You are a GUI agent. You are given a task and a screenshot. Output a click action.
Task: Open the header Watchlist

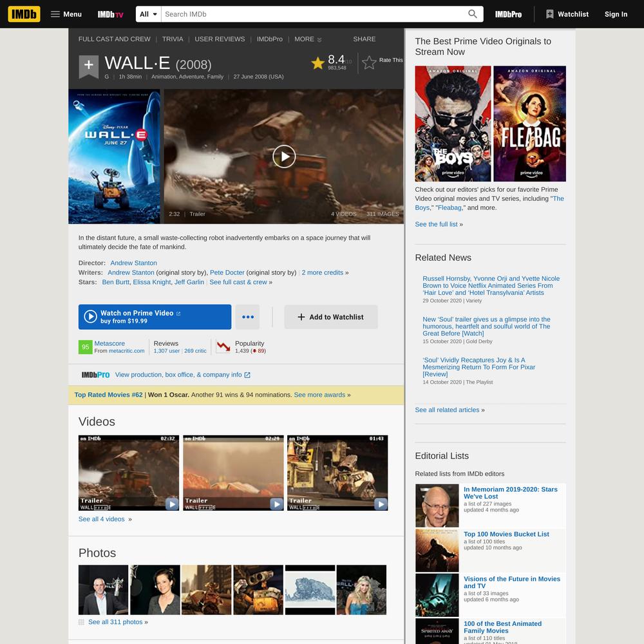(x=567, y=14)
